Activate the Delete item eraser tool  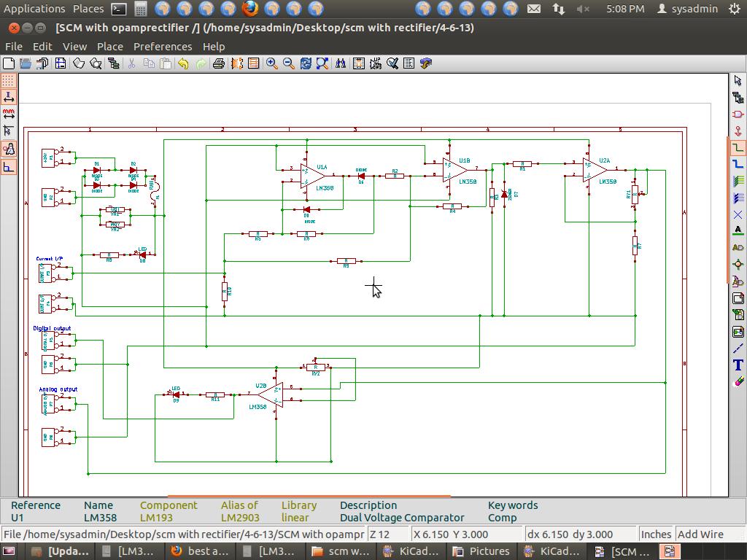738,382
